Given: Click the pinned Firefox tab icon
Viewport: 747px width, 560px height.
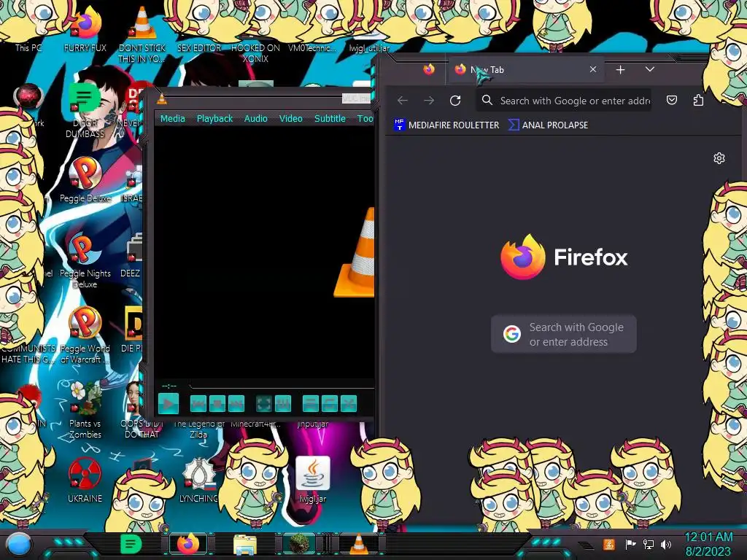Looking at the screenshot, I should [429, 69].
